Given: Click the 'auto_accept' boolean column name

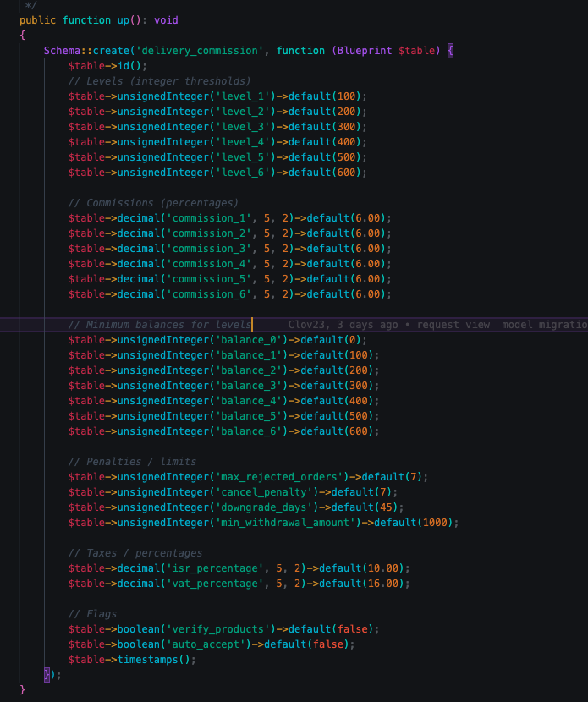Looking at the screenshot, I should [215, 644].
